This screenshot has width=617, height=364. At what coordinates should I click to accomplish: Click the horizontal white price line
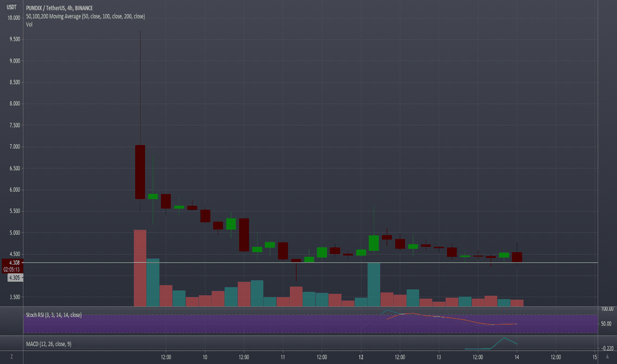tap(311, 263)
